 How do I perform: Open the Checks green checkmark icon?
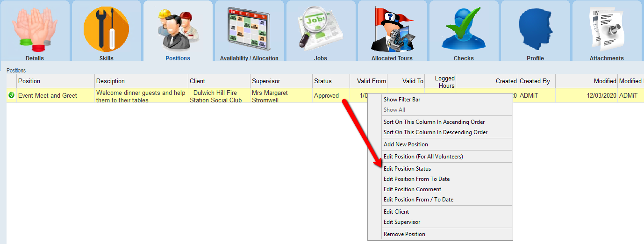coord(464,29)
